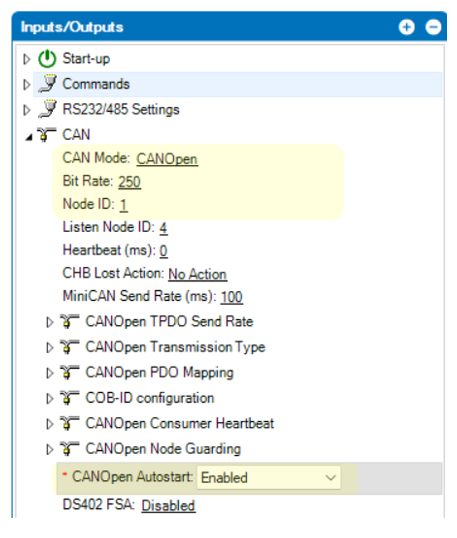Click the Heartbeat (ms) label text

(x=109, y=250)
